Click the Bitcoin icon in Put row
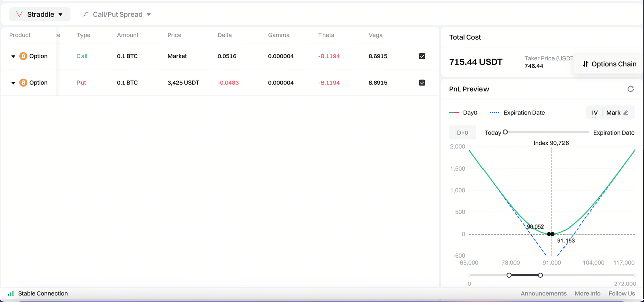The width and height of the screenshot is (644, 302). coord(23,83)
